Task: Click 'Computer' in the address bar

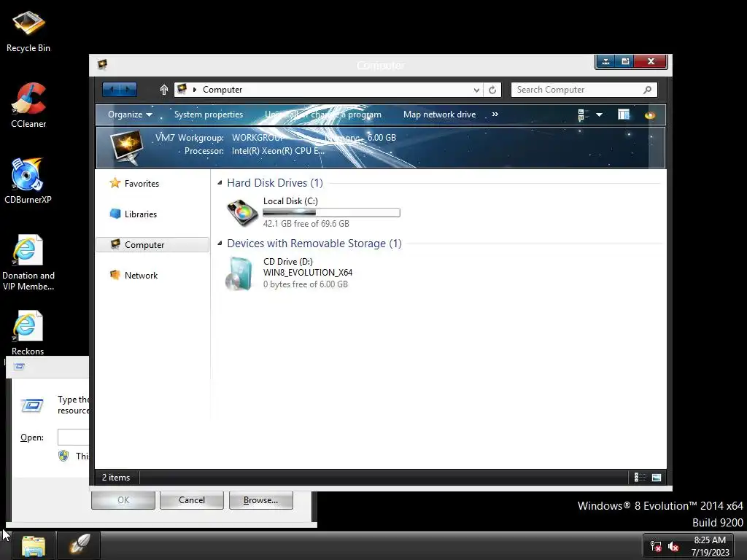Action: (222, 90)
